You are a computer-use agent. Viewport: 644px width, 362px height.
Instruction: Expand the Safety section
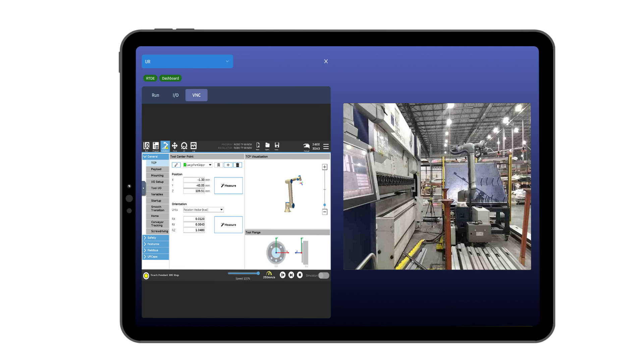[156, 238]
